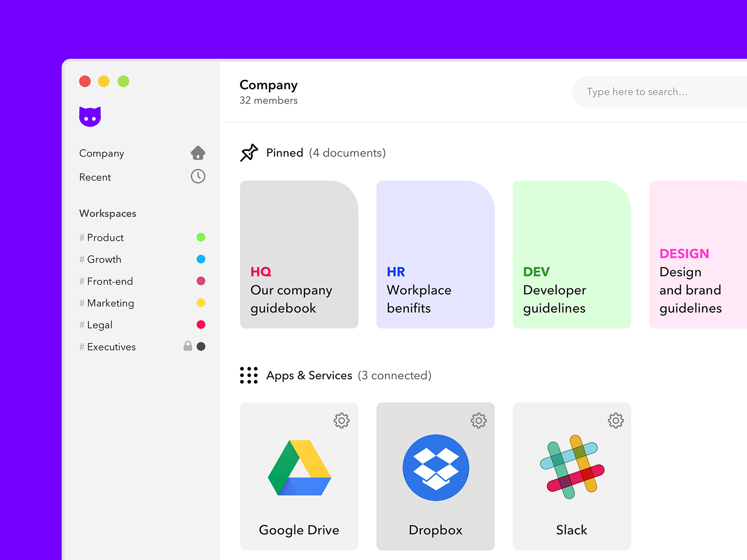Open HQ Our company guidebook card
This screenshot has width=747, height=560.
point(299,254)
